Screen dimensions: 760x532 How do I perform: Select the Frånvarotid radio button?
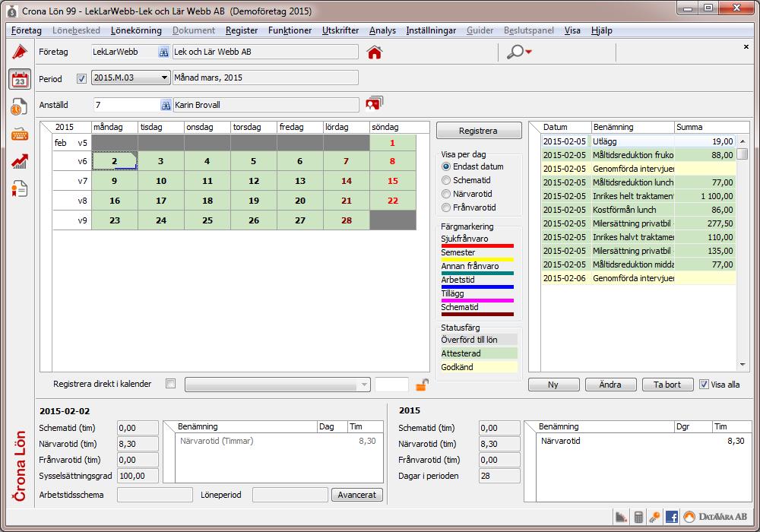446,207
